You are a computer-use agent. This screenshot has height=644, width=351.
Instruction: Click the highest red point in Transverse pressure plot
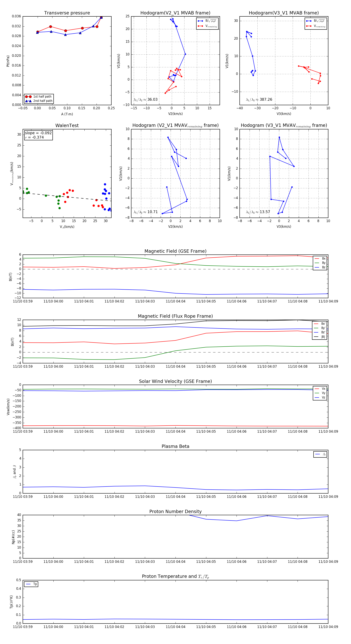point(101,18)
